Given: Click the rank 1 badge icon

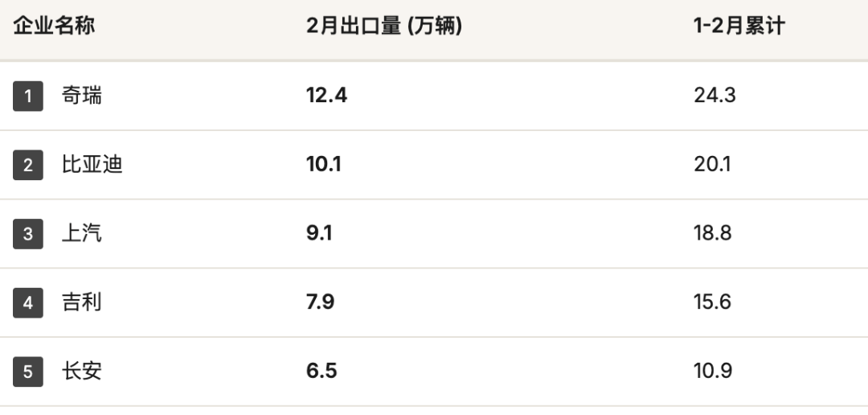Looking at the screenshot, I should click(28, 97).
